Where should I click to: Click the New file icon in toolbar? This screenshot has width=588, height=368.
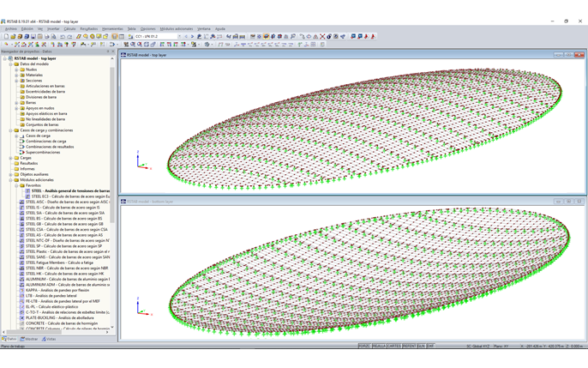point(6,36)
